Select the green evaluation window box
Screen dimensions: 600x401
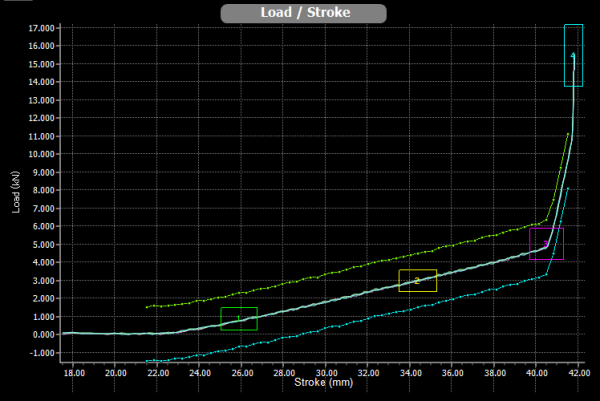[x=239, y=318]
